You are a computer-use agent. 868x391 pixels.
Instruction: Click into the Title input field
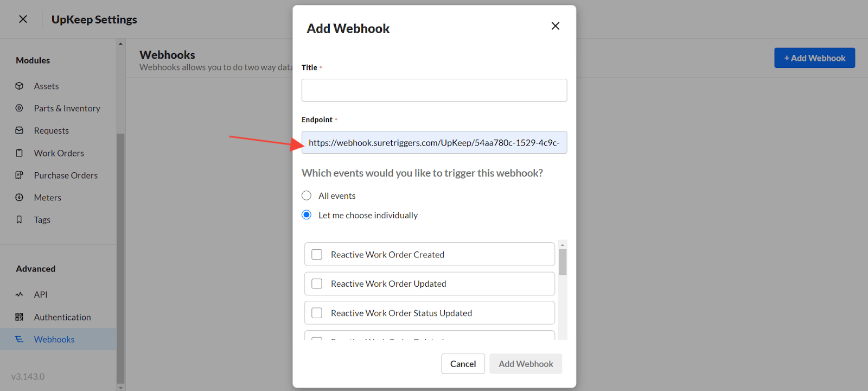[434, 90]
